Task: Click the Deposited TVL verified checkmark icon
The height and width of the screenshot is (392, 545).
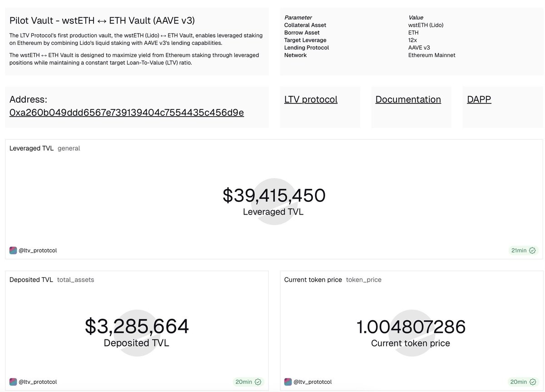Action: [x=258, y=382]
